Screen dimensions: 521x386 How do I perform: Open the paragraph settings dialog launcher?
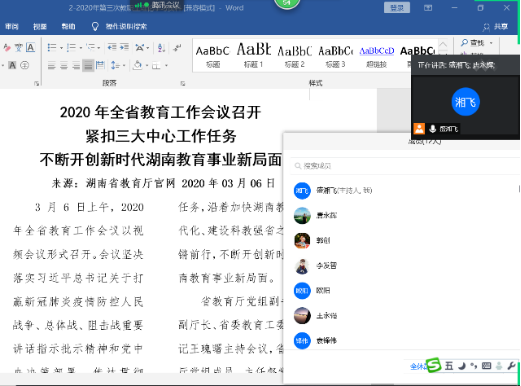(x=183, y=83)
